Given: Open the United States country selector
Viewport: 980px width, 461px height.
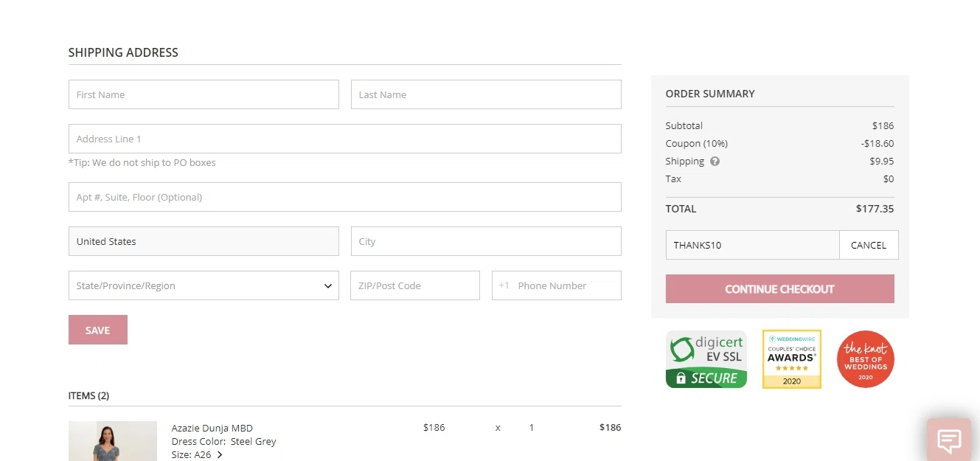Looking at the screenshot, I should click(204, 241).
